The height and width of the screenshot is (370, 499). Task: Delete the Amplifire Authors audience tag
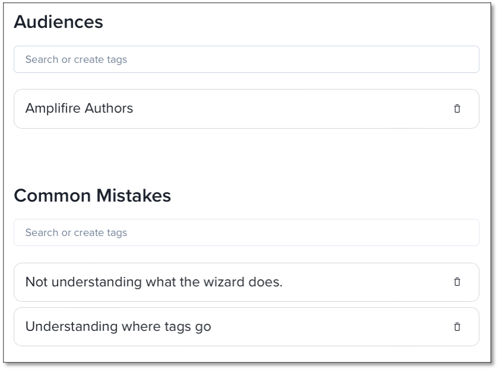[x=457, y=109]
